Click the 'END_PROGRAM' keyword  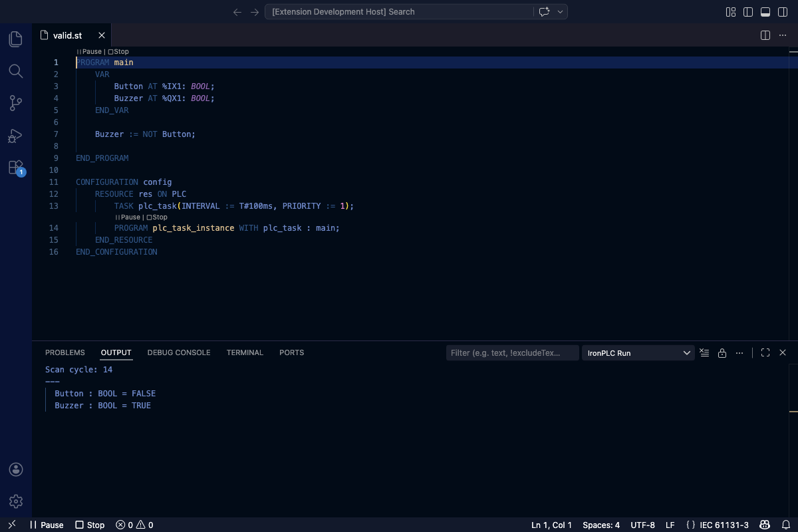point(102,158)
